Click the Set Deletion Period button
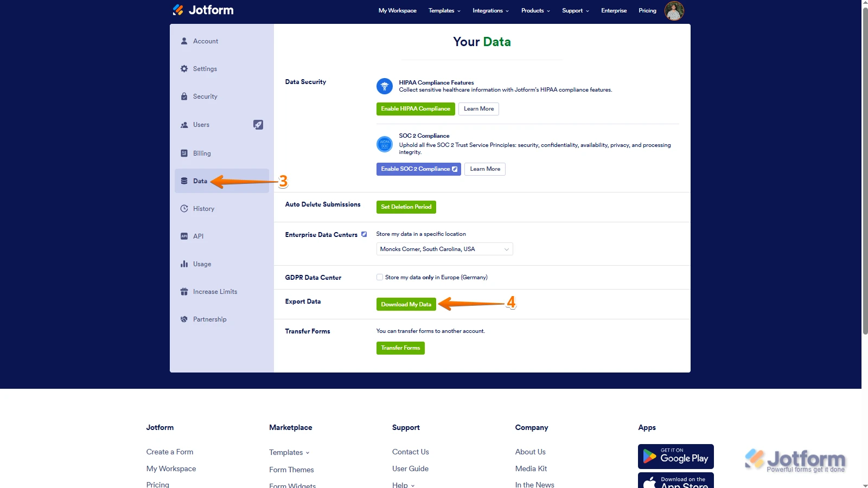Screen dimensions: 868x488 click(x=406, y=207)
